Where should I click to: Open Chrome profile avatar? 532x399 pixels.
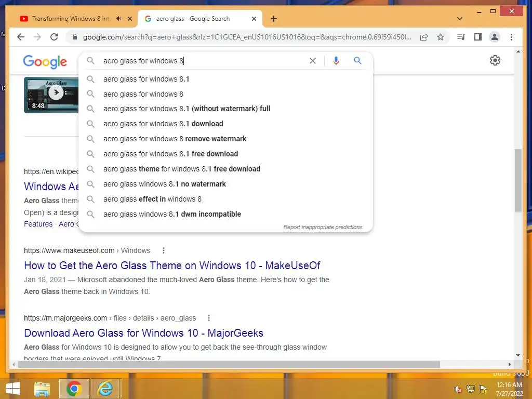(495, 37)
